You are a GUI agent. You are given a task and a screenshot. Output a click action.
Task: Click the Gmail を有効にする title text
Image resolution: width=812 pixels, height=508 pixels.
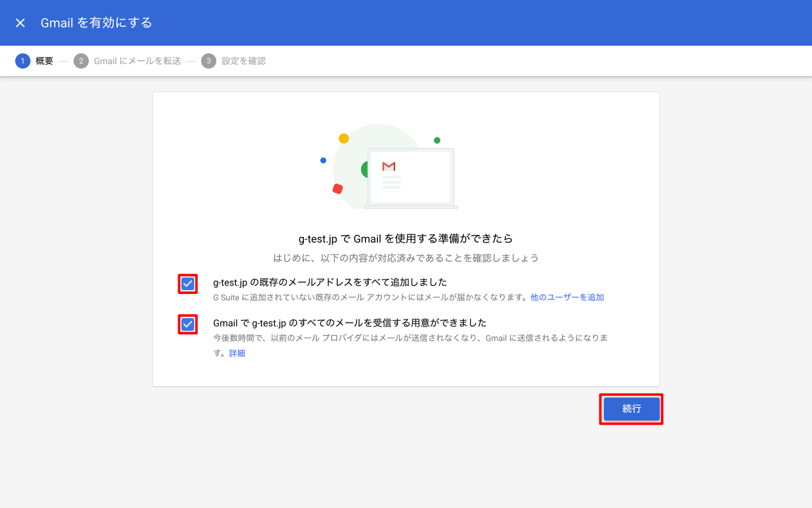coord(96,23)
